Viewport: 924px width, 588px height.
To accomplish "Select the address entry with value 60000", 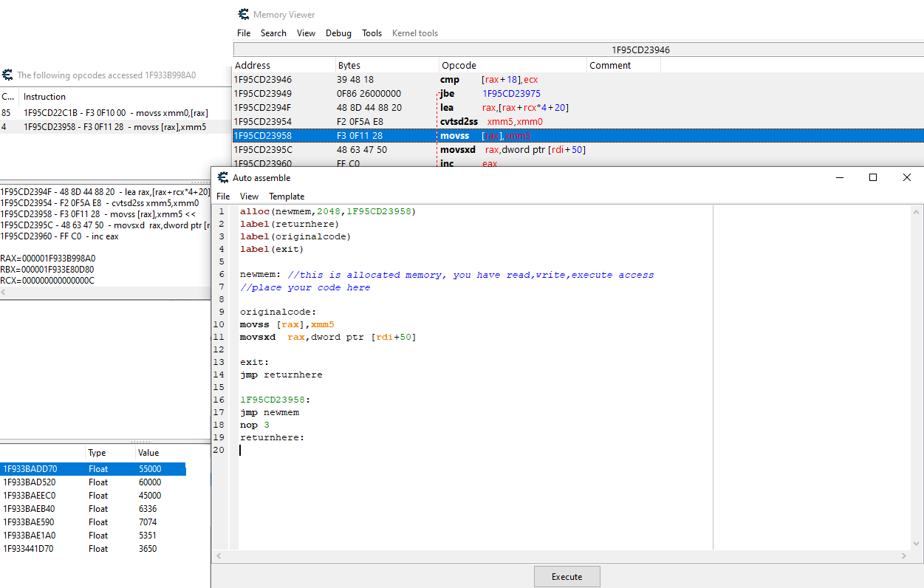I will pyautogui.click(x=92, y=482).
